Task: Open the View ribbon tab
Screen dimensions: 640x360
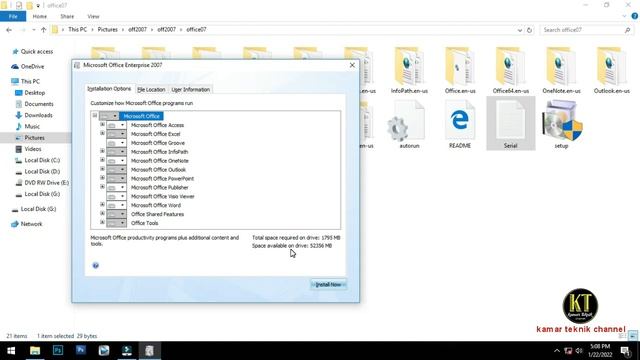Action: [93, 16]
